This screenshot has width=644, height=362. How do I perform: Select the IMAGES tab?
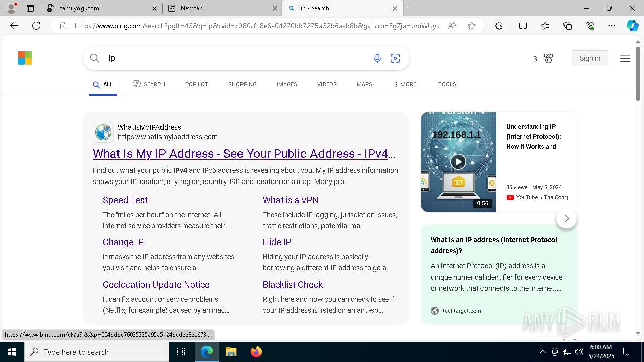287,84
